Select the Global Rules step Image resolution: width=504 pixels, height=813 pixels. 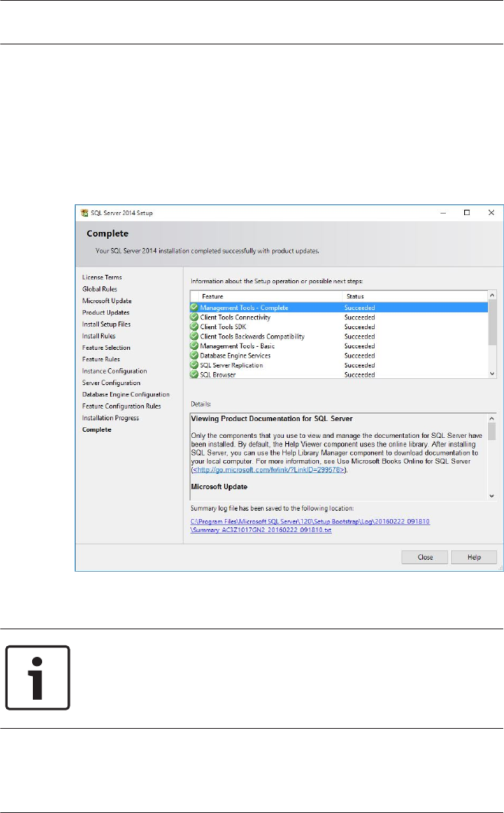click(99, 289)
